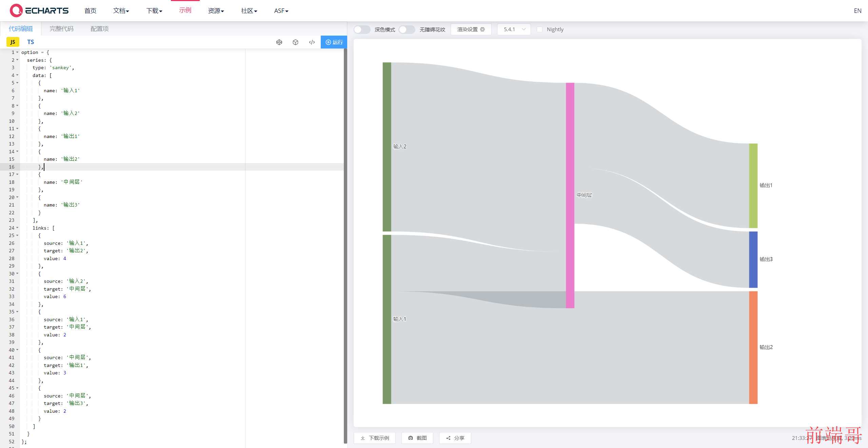Click the blue 输出3 node bar
Screen dimensions: 868x448
(753, 259)
